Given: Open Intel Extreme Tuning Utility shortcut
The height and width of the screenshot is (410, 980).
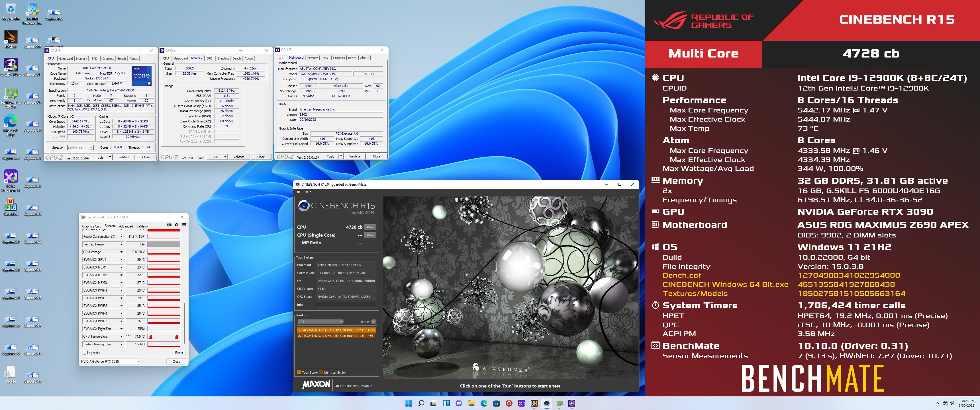Looking at the screenshot, I should (x=32, y=13).
